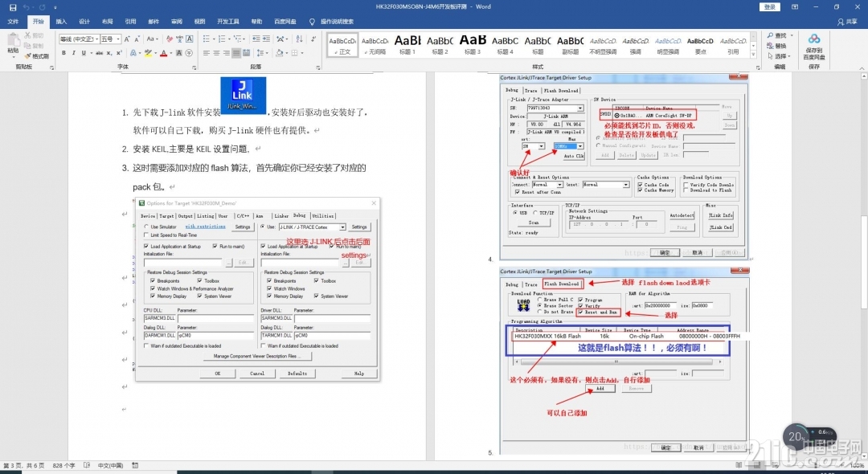Apply the Normal (正文) style

pyautogui.click(x=342, y=45)
